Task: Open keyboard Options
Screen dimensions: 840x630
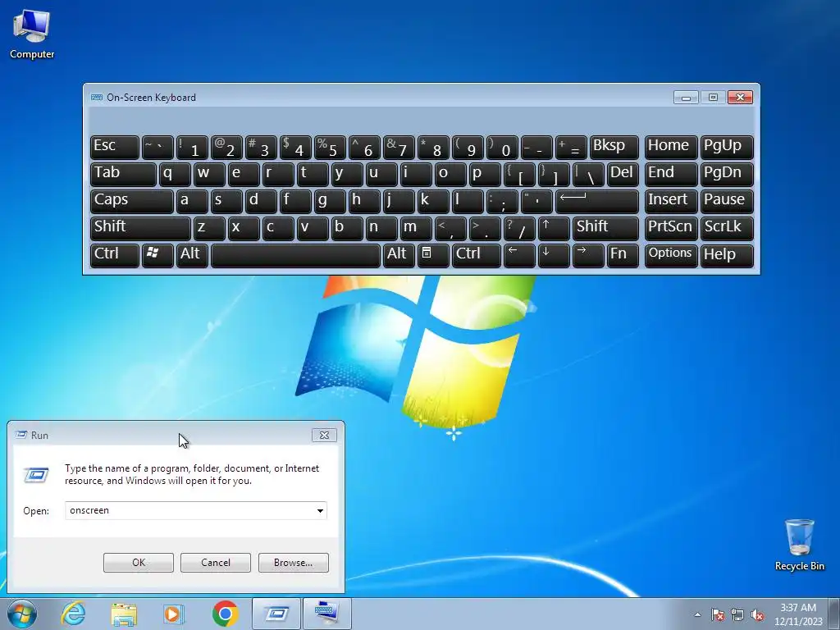Action: (671, 255)
